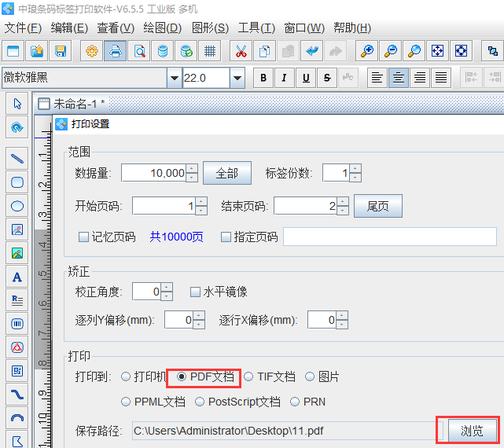This screenshot has width=504, height=448.
Task: Toggle the grid display icon
Action: click(210, 51)
